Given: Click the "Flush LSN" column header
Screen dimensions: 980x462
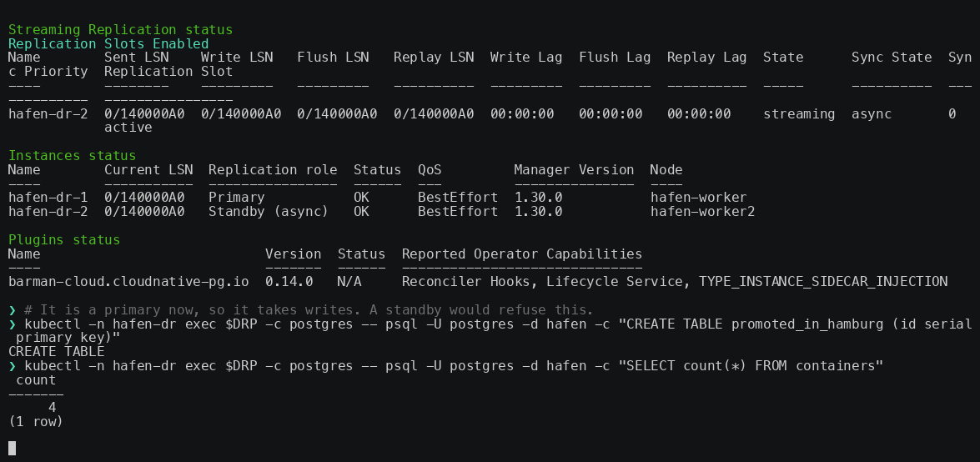Looking at the screenshot, I should (333, 58).
